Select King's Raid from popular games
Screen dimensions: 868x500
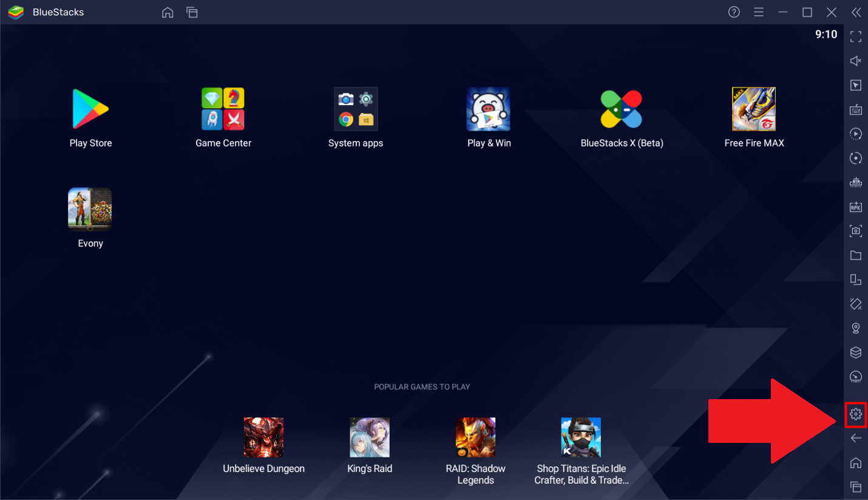[x=370, y=437]
